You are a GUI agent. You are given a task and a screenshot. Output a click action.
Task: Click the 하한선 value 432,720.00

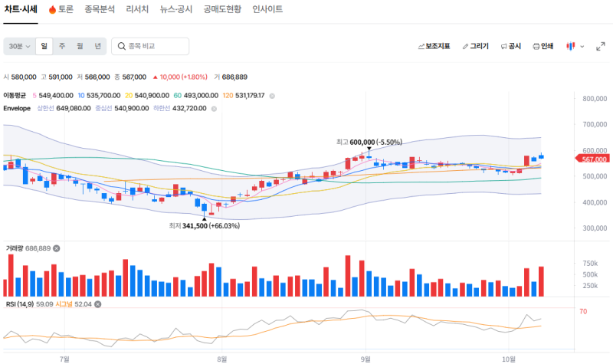[x=189, y=108]
